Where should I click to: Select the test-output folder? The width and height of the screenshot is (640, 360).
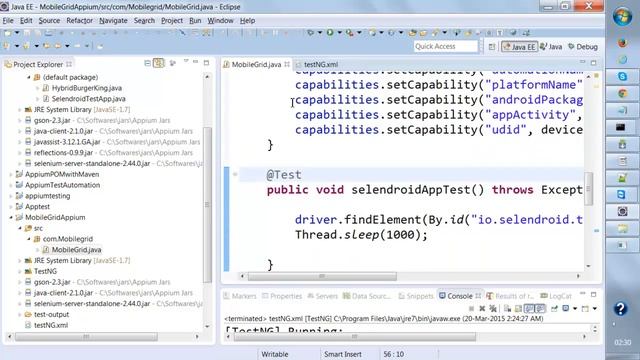[51, 314]
